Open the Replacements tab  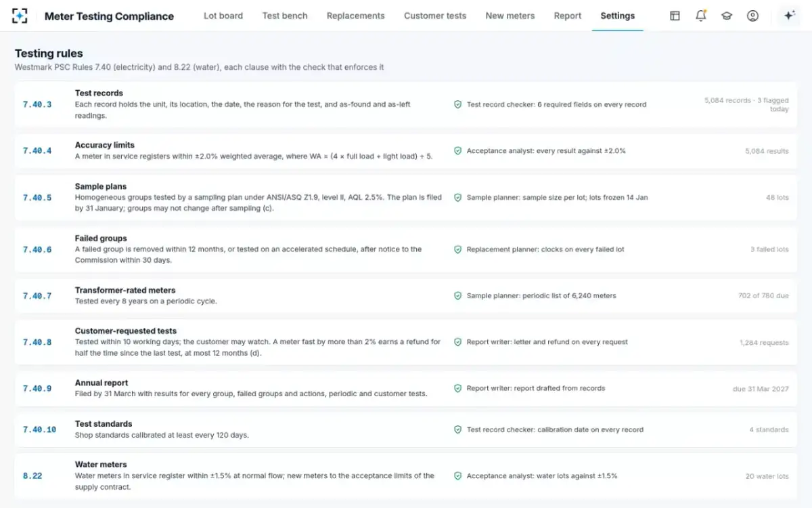(x=355, y=16)
